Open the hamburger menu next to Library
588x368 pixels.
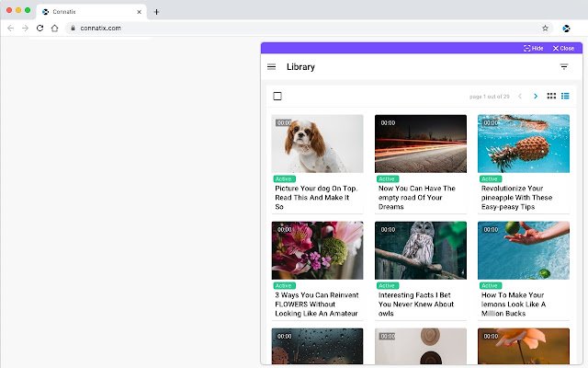pyautogui.click(x=272, y=67)
